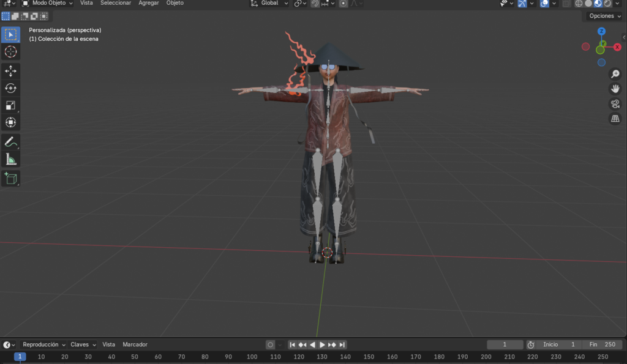Open the Agregar menu

[x=149, y=3]
